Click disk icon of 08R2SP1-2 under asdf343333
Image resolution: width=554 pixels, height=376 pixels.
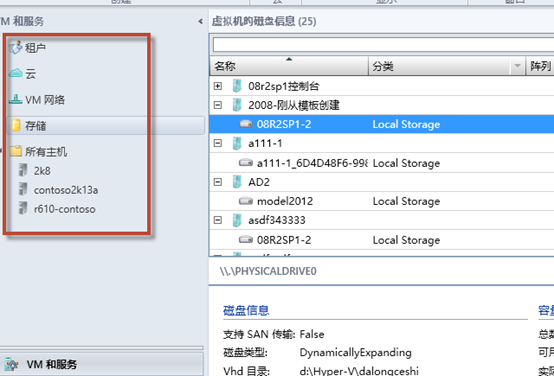246,240
